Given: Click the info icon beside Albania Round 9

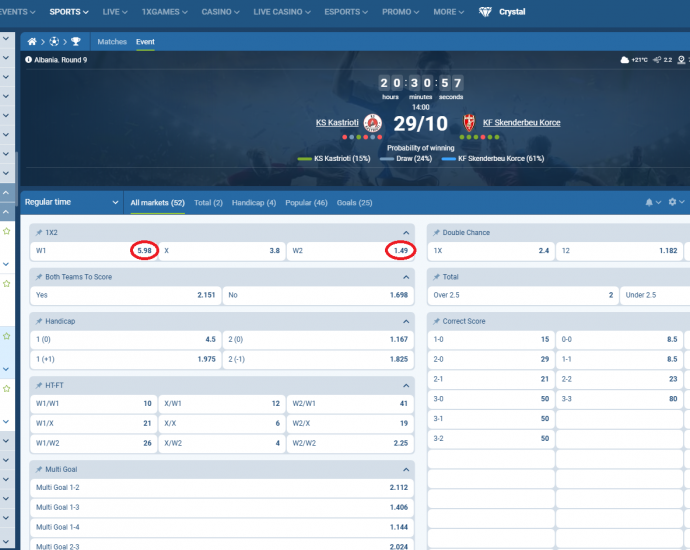Looking at the screenshot, I should pyautogui.click(x=29, y=60).
